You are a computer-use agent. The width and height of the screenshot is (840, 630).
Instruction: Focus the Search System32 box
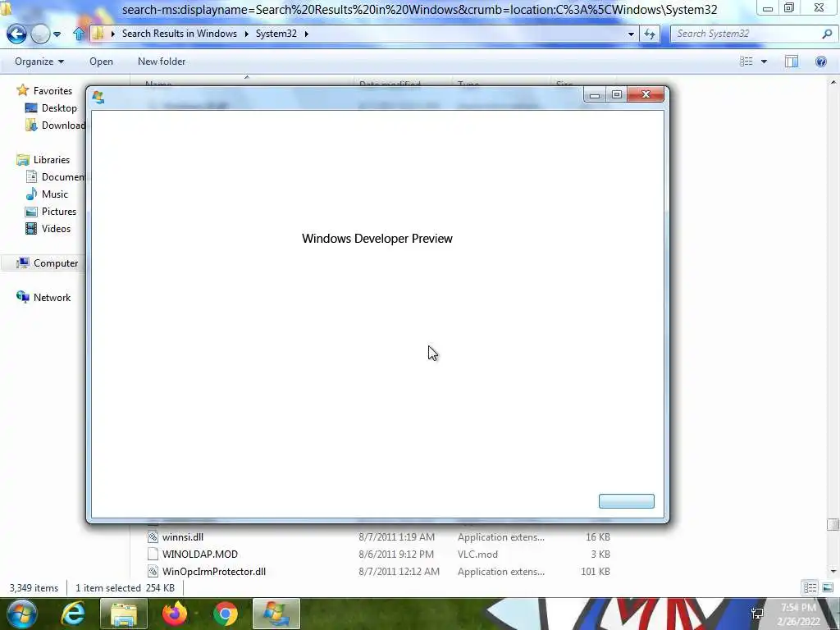[x=746, y=34]
